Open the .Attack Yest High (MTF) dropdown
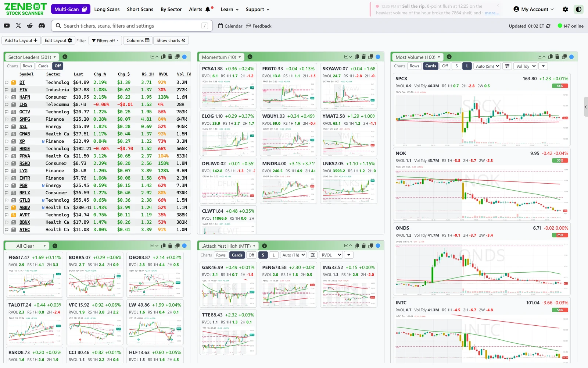The height and width of the screenshot is (368, 588). click(228, 246)
